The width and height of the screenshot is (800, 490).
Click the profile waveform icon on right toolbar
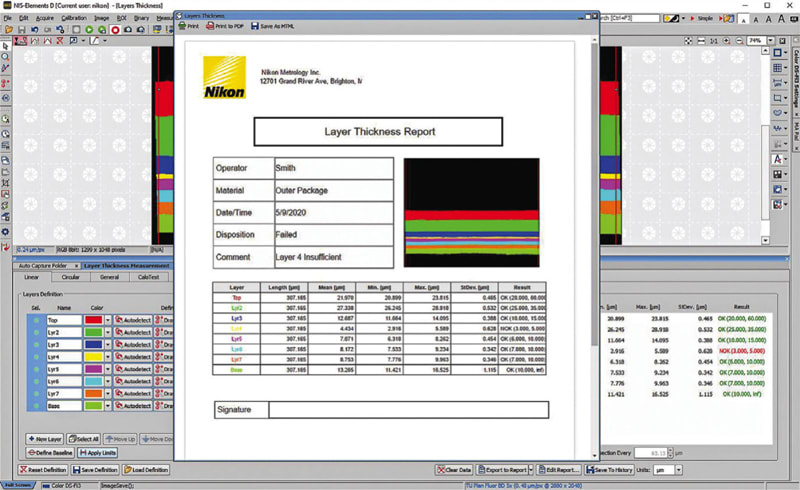pos(777,128)
